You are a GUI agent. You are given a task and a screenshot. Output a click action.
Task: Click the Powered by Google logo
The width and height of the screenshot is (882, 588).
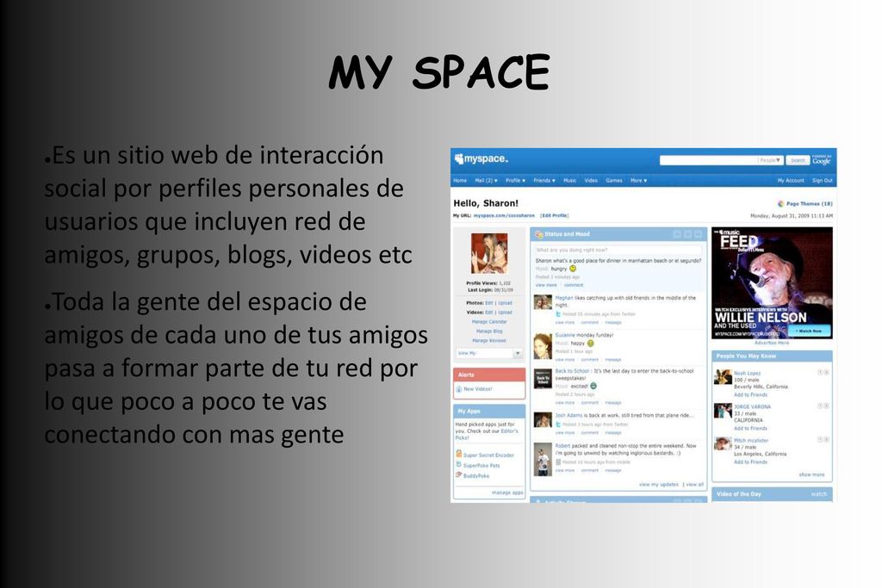tap(821, 160)
